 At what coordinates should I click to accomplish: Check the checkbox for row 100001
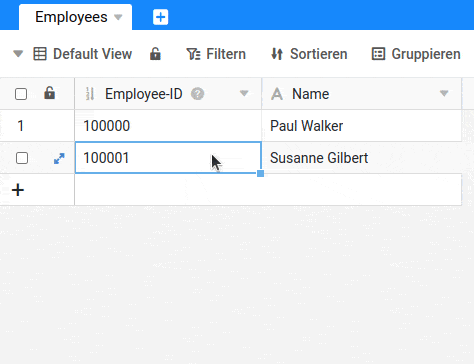[22, 158]
